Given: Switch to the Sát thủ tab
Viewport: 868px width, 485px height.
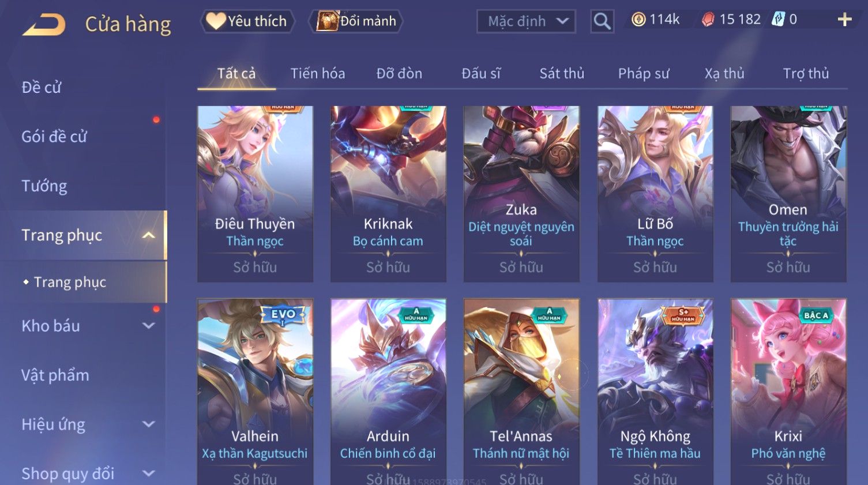Looking at the screenshot, I should tap(562, 74).
